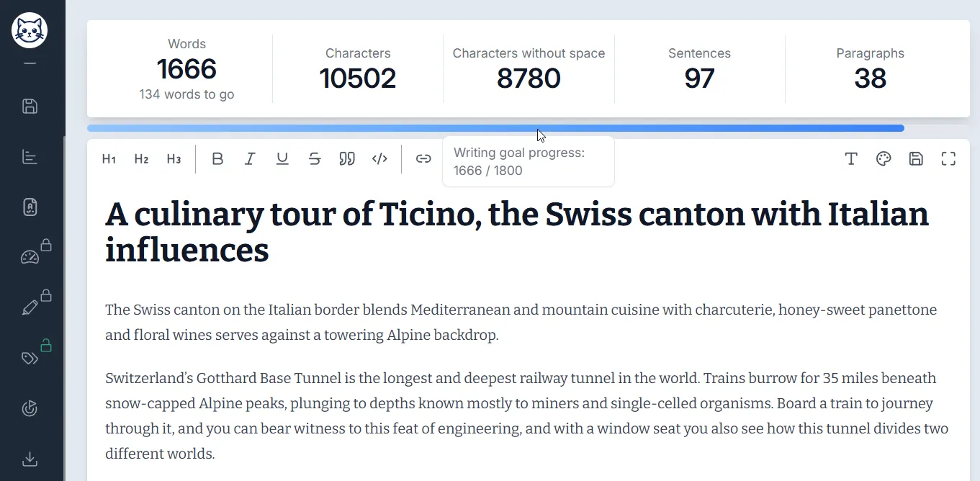This screenshot has width=980, height=481.
Task: Open the locked speedometer tool in sidebar
Action: [30, 257]
